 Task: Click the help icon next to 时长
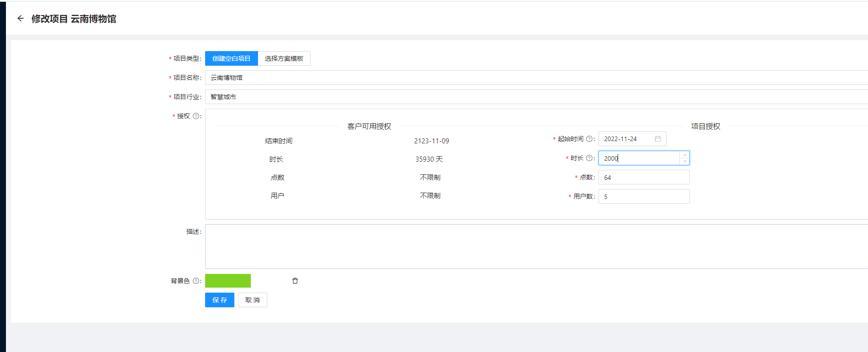(x=589, y=158)
